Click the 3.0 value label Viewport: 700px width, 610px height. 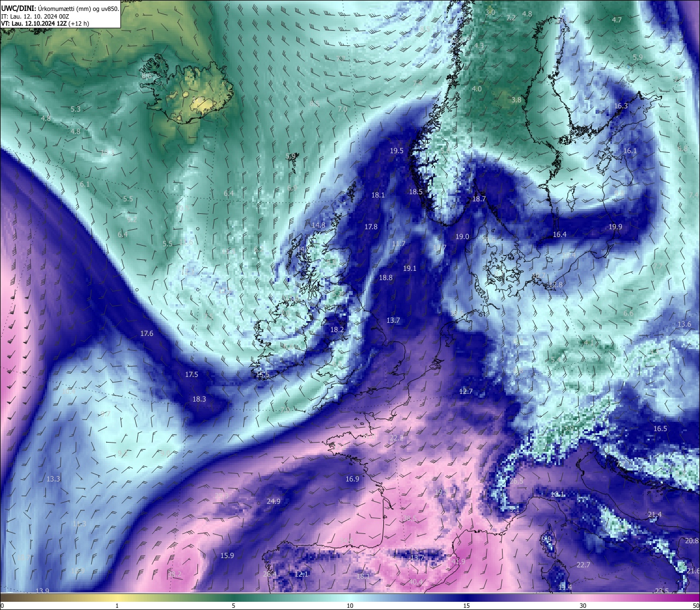click(491, 13)
